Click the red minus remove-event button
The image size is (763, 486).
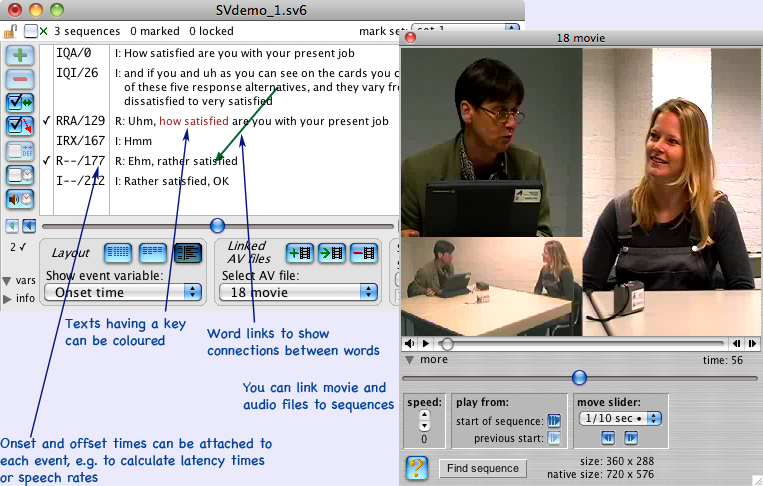(x=20, y=79)
